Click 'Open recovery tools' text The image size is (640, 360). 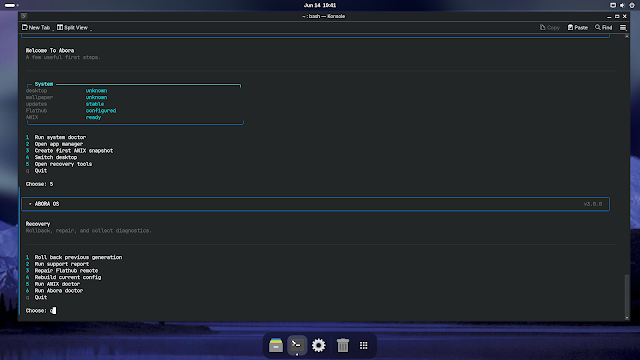63,164
